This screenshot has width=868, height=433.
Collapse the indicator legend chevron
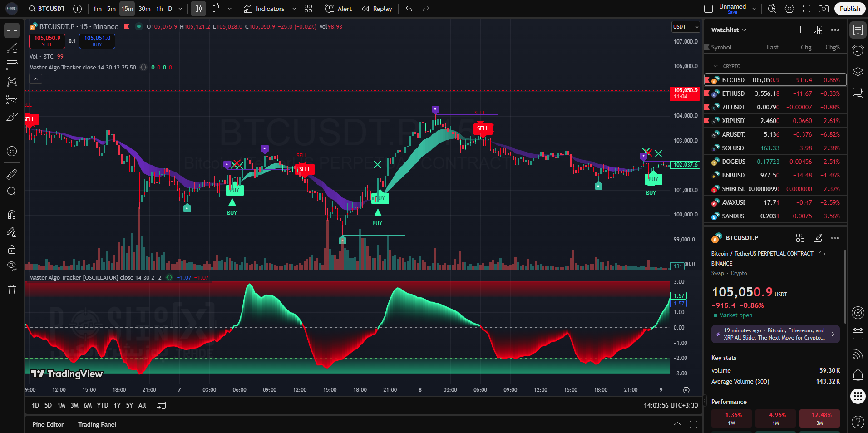[x=35, y=79]
